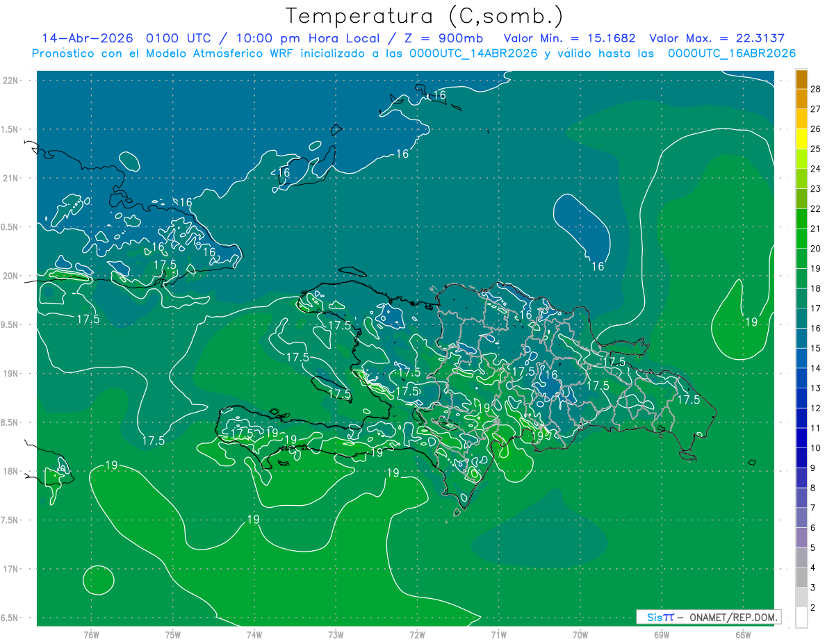Click the Valor Max. = 22.3137 text
Viewport: 834px width, 644px height.
(717, 38)
